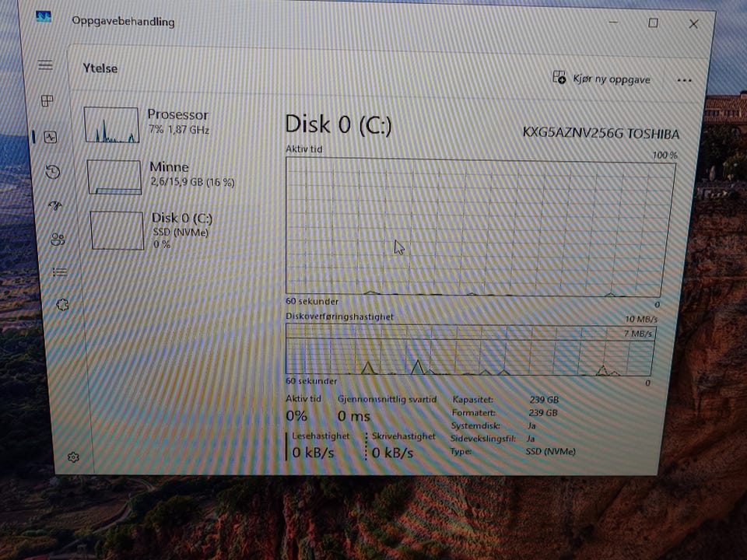Click the Prosessor mini graph thumbnail
The width and height of the screenshot is (747, 560).
coord(112,124)
